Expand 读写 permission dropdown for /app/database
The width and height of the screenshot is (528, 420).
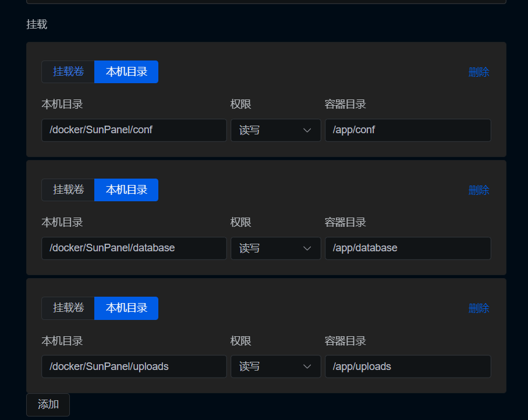(x=275, y=248)
